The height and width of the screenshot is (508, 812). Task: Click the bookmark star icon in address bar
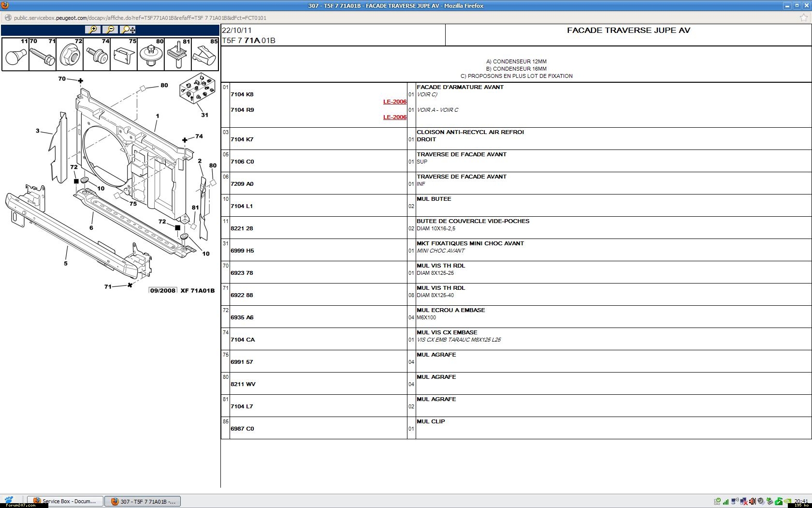(804, 18)
